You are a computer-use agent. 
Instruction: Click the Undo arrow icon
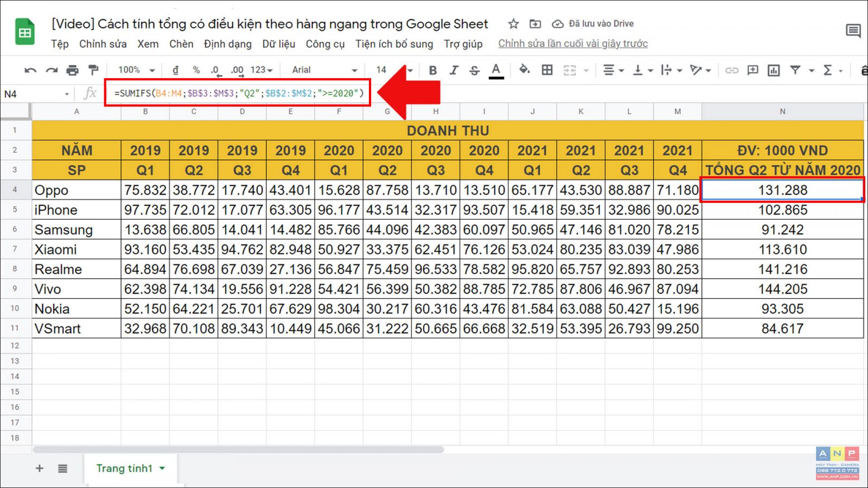click(x=30, y=70)
